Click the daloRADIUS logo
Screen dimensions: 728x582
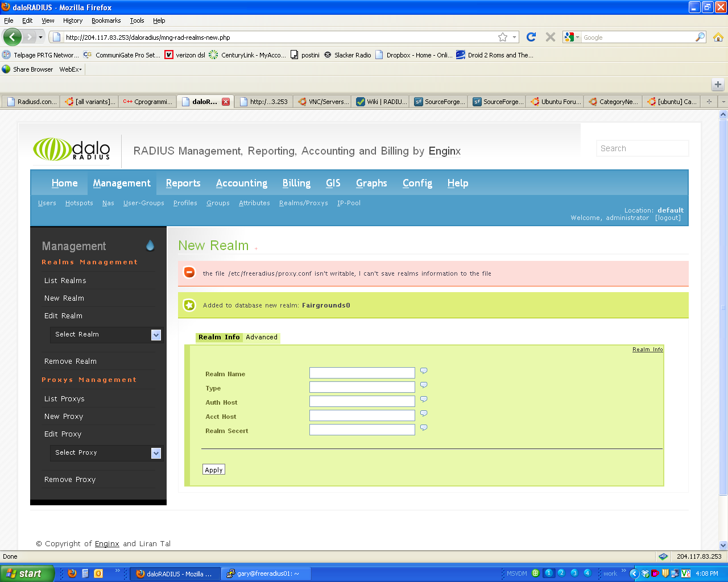[x=72, y=149]
